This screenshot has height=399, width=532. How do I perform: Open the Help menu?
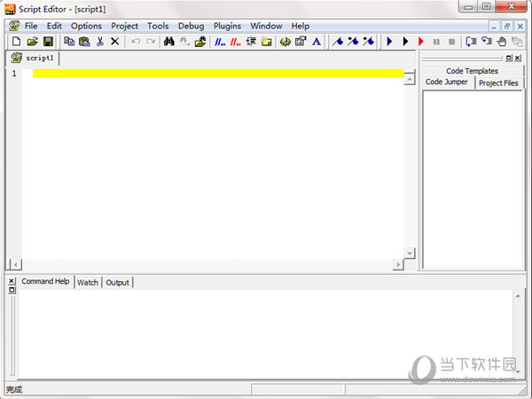(x=301, y=26)
